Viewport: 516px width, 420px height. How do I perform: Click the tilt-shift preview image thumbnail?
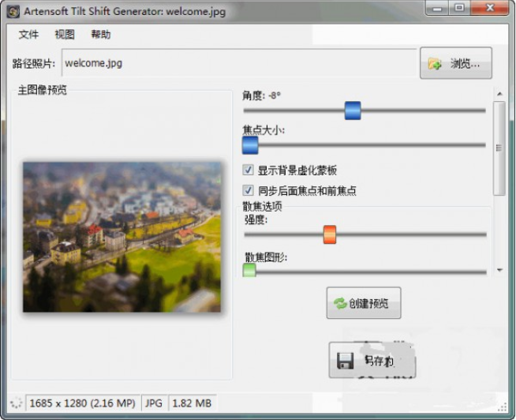coord(122,237)
